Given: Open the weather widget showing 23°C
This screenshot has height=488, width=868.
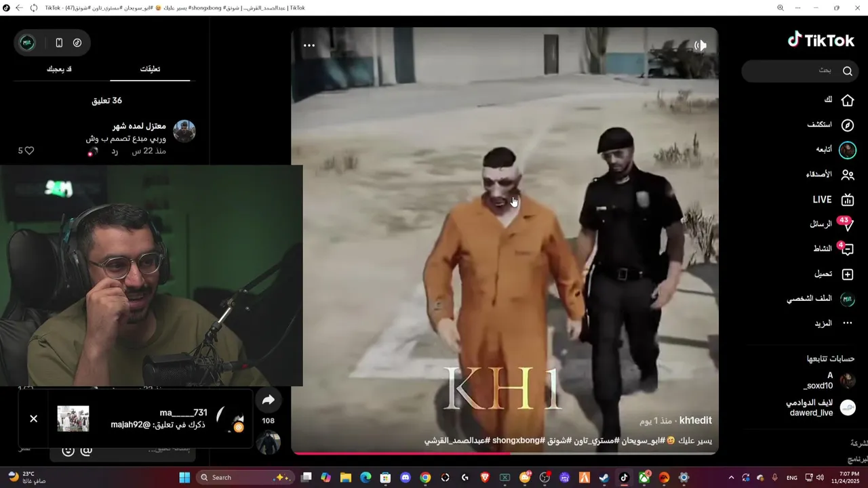Looking at the screenshot, I should [x=27, y=478].
